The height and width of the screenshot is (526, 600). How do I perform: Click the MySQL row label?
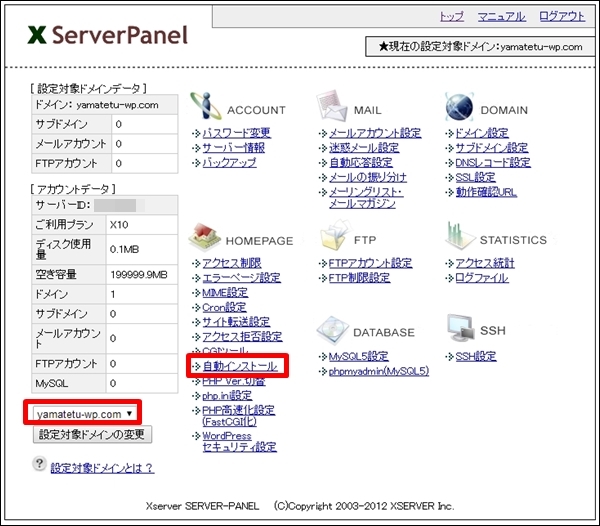(52, 383)
